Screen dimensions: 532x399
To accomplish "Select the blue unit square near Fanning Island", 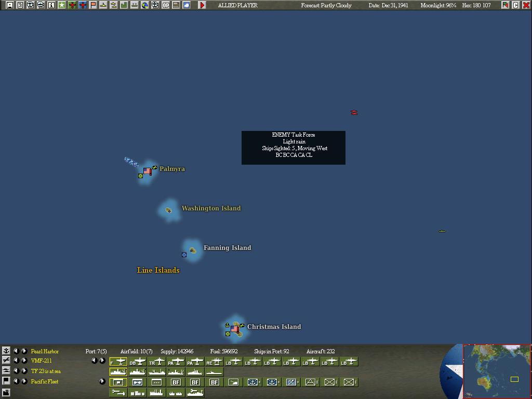I will pyautogui.click(x=184, y=255).
